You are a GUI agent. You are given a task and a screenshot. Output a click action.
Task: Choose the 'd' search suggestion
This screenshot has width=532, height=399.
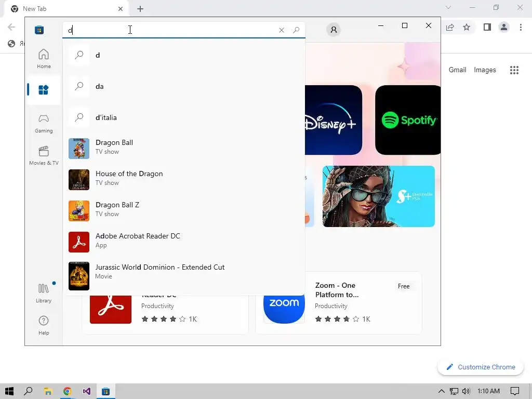(184, 55)
